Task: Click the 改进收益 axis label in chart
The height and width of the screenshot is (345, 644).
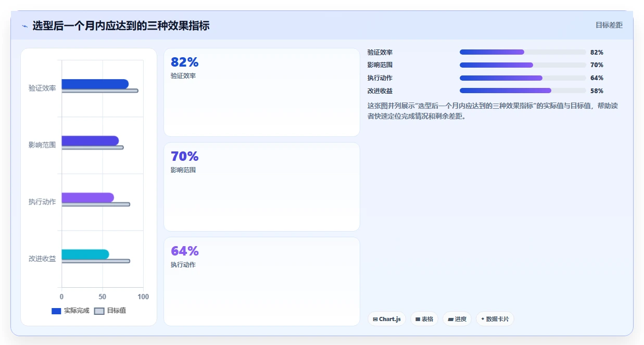Action: coord(42,259)
